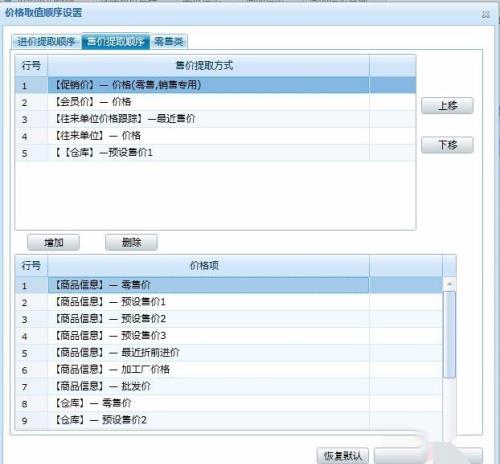This screenshot has height=464, width=500.
Task: Open the 零售类 tab
Action: (169, 42)
